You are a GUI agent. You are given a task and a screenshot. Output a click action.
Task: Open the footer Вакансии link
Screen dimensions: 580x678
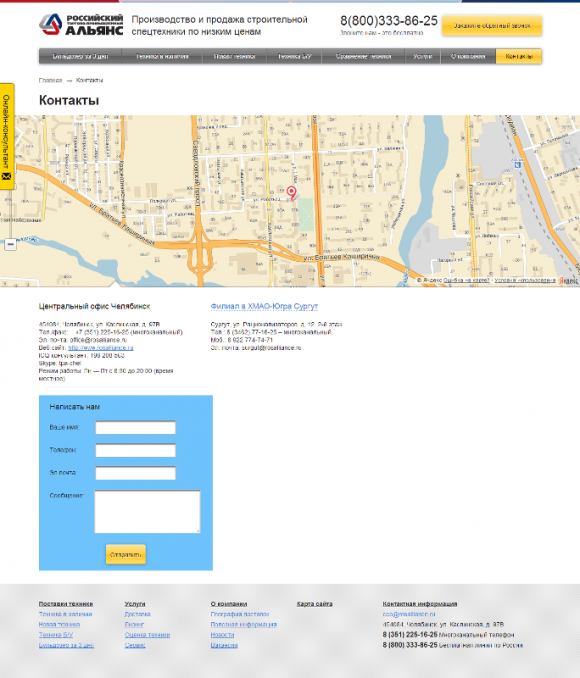click(x=224, y=645)
